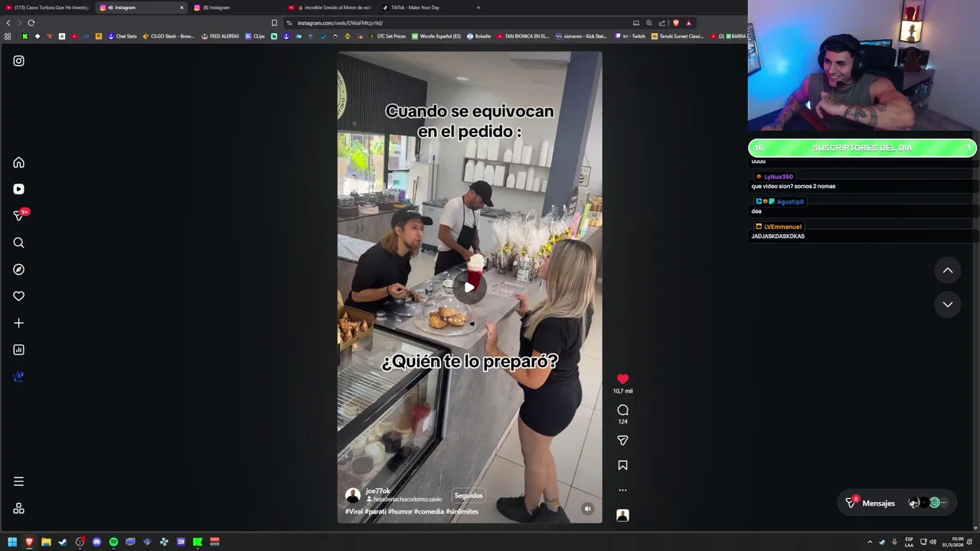Click LyNux360 username in chat
980x551 pixels.
click(x=778, y=177)
